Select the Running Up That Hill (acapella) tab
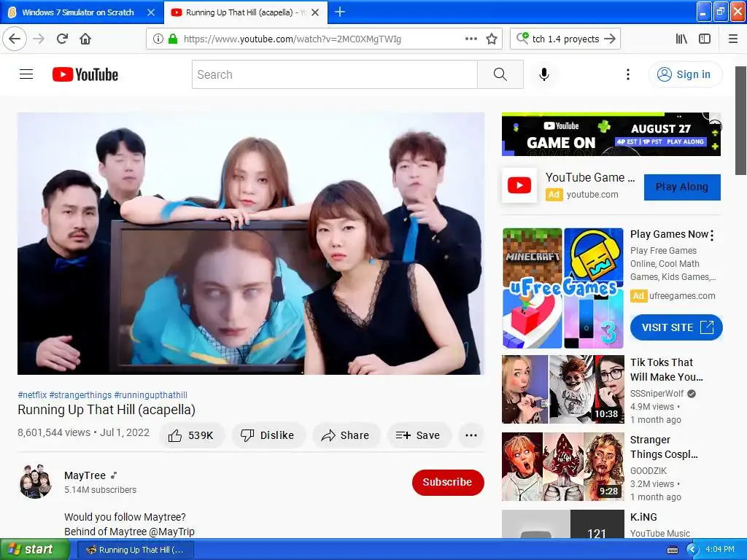747x560 pixels. click(246, 12)
